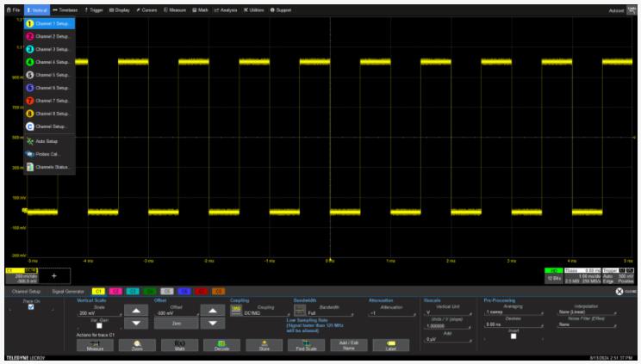Click the Attenuation input field
Viewport: 641px width, 364px height.
click(x=384, y=312)
